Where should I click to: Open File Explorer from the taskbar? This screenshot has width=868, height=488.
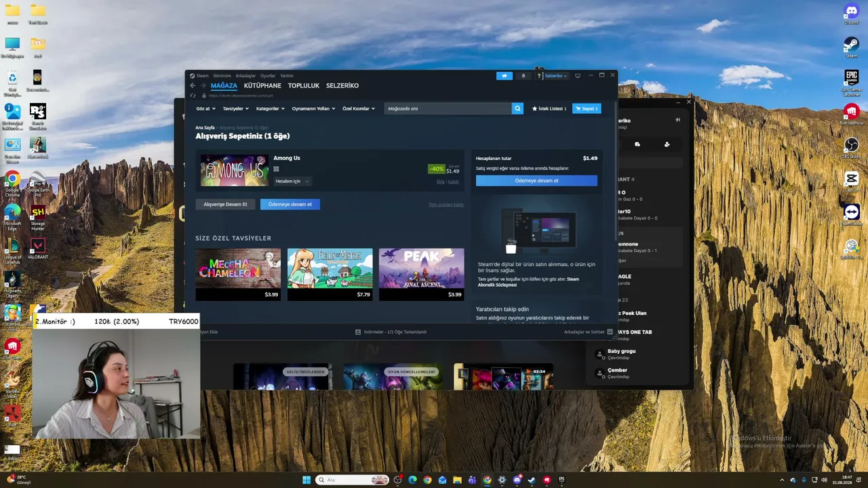(457, 480)
